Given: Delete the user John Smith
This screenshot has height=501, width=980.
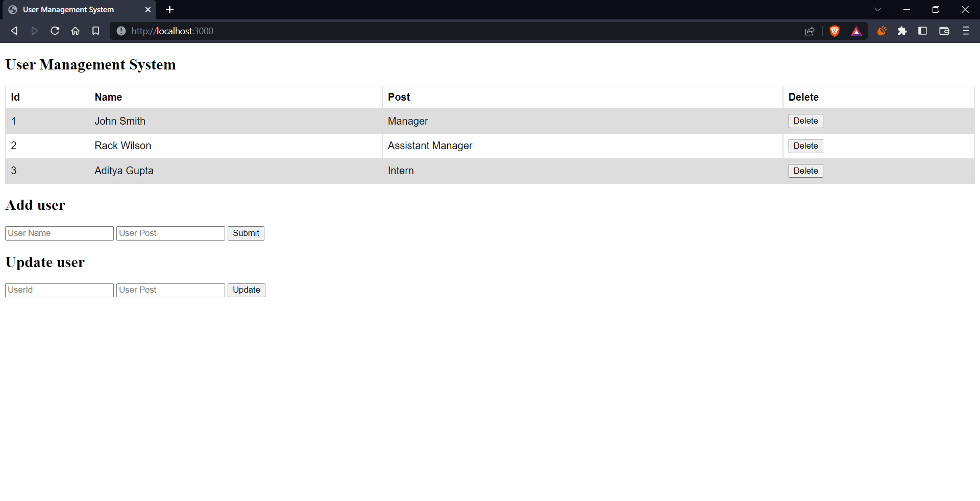Looking at the screenshot, I should (805, 121).
